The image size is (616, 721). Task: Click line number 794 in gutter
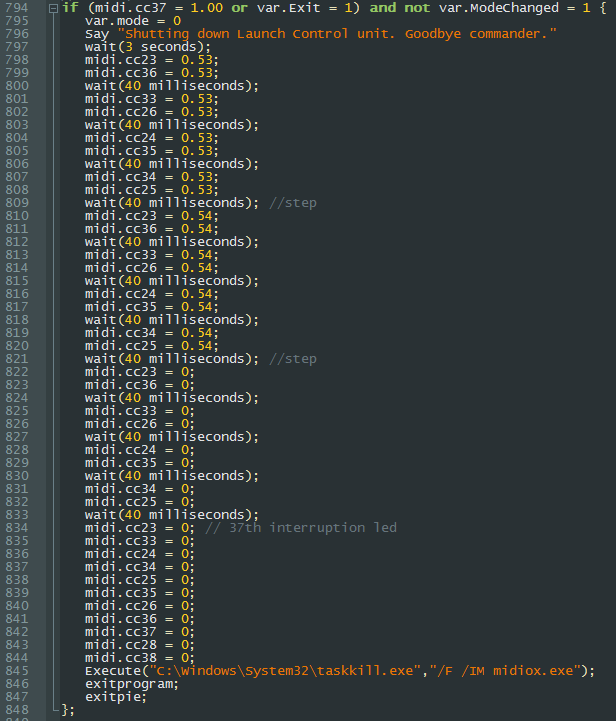[x=17, y=8]
